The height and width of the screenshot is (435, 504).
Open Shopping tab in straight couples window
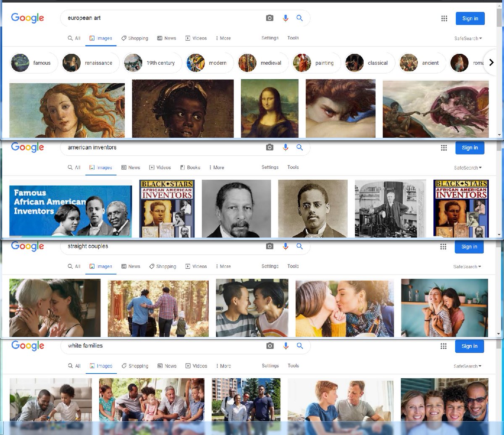[x=162, y=267]
